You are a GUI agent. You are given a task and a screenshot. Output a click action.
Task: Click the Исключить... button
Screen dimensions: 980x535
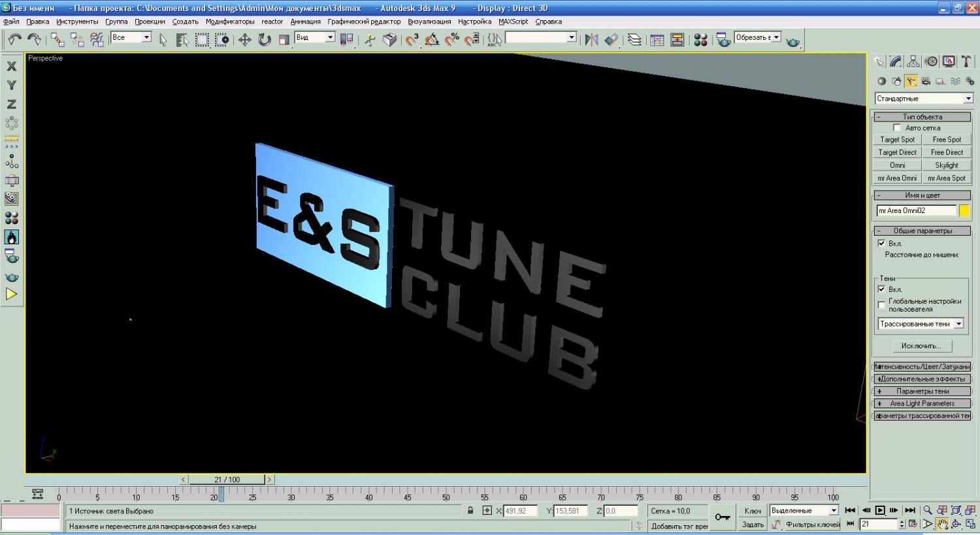pos(921,346)
